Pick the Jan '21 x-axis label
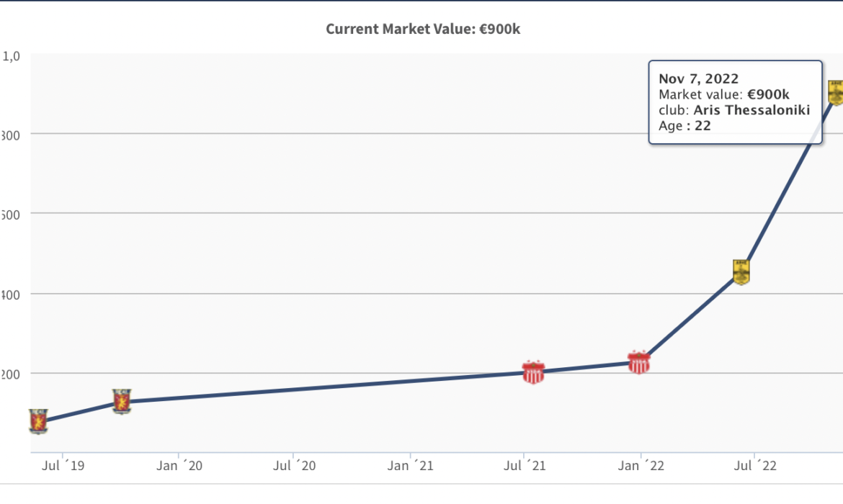 coord(411,466)
